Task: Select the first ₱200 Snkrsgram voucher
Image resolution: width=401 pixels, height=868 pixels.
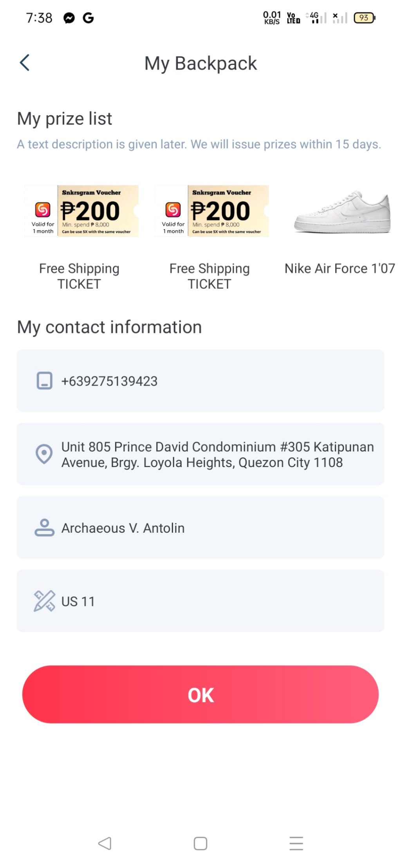Action: (81, 211)
